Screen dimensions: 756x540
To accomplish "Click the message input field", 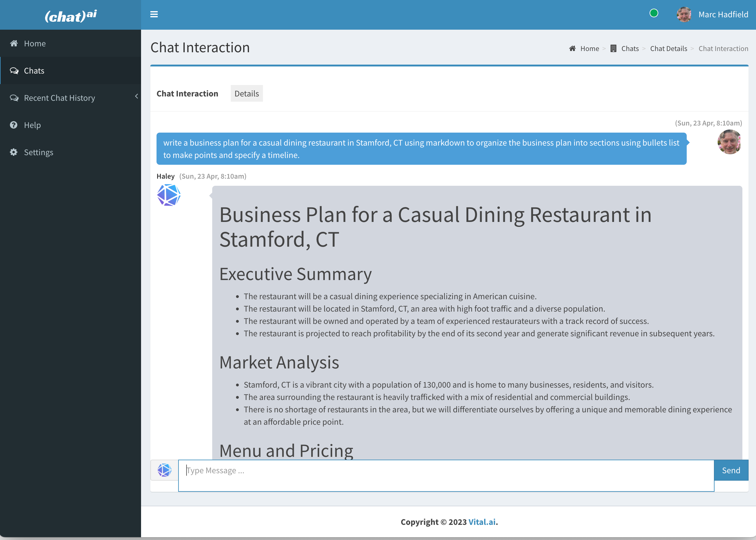I will tap(446, 470).
